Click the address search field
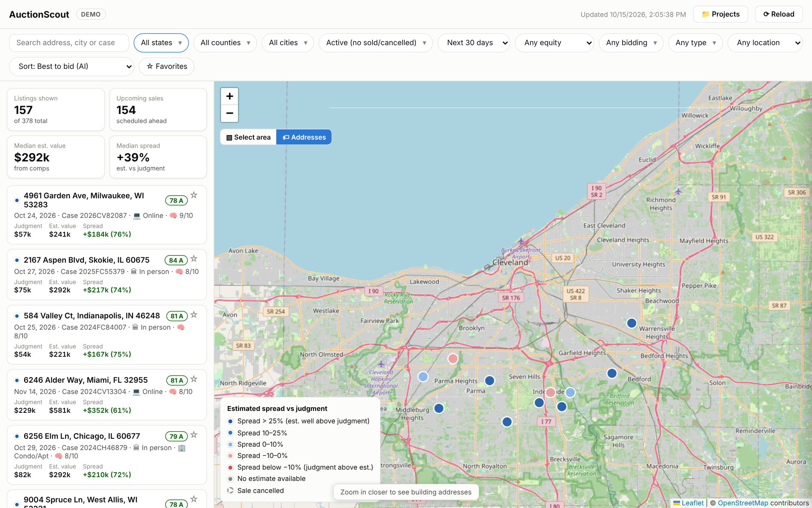The height and width of the screenshot is (508, 812). tap(69, 43)
